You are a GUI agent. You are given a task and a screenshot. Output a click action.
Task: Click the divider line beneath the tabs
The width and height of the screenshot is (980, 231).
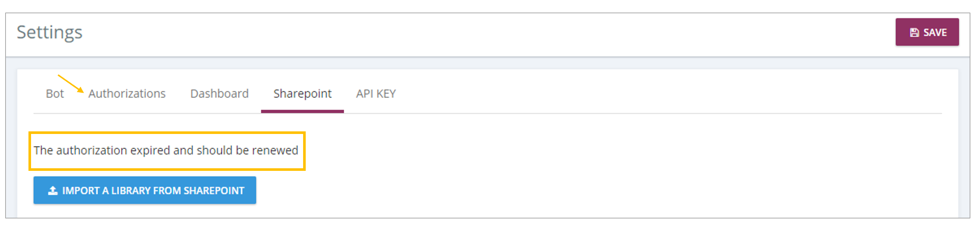pos(488,113)
